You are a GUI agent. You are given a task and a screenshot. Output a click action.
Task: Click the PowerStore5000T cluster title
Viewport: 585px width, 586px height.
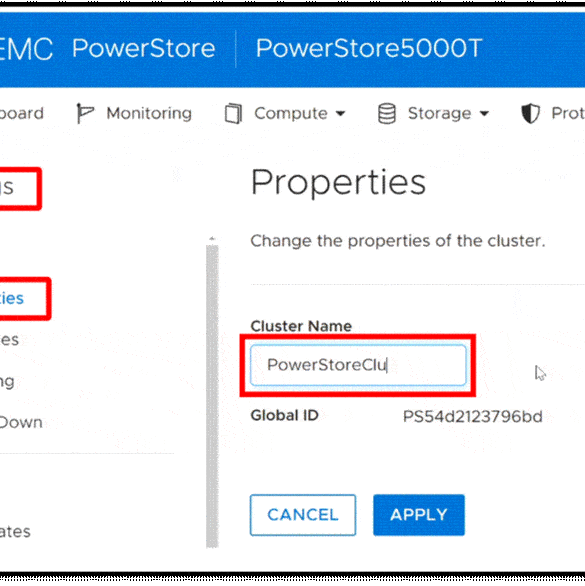pyautogui.click(x=369, y=49)
